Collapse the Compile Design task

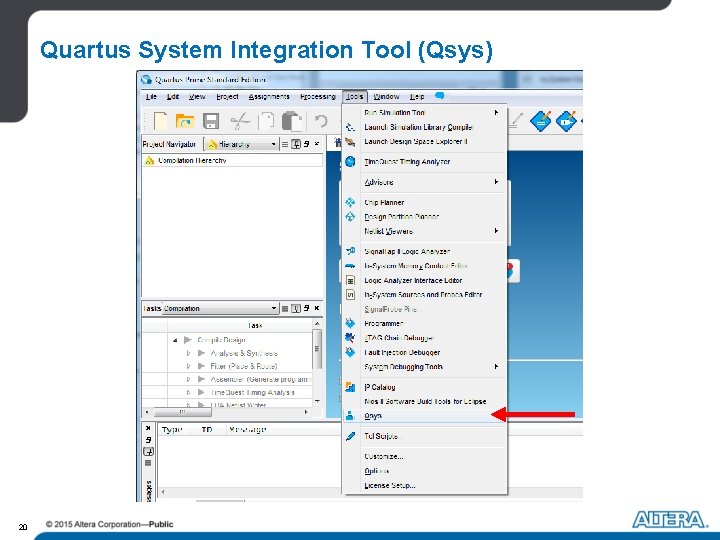pos(175,340)
